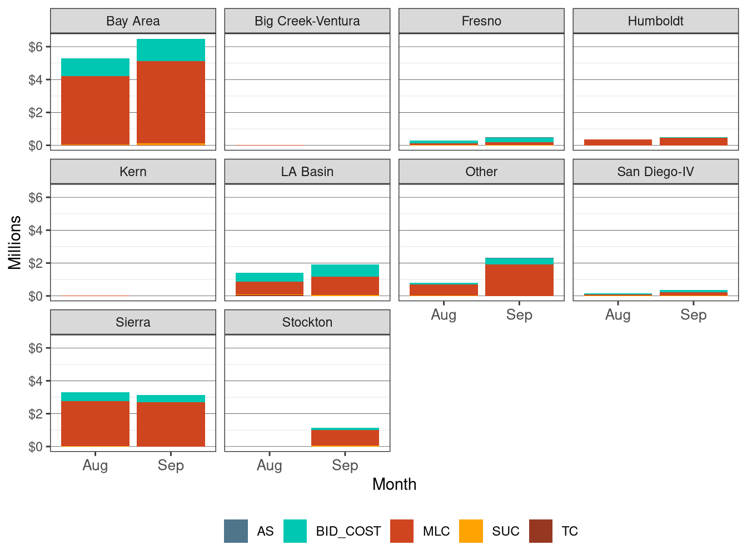Collapse the Stockton facet panel
The height and width of the screenshot is (560, 747).
coord(307,322)
